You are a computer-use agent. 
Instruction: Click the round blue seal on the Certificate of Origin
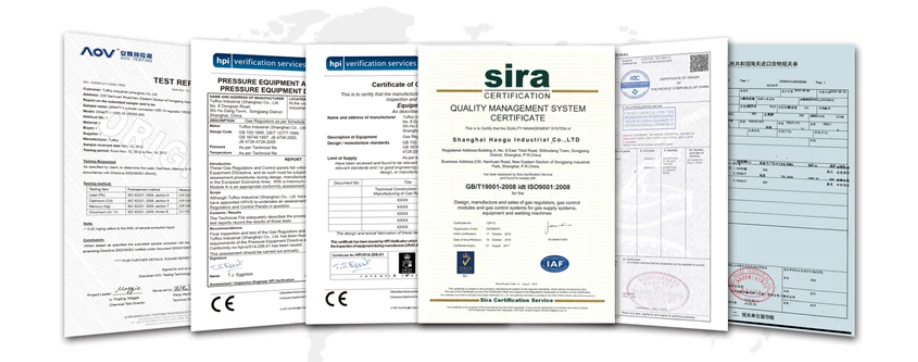635,84
